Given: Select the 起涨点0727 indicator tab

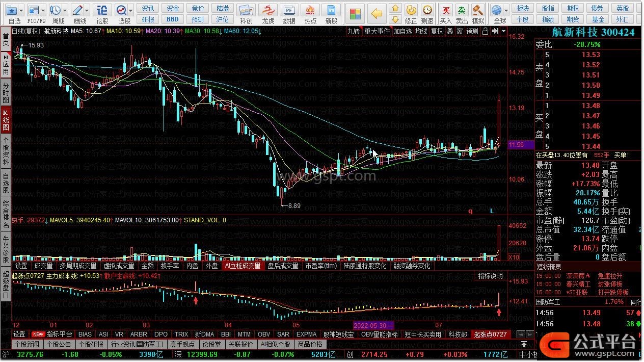Looking at the screenshot, I should 491,334.
